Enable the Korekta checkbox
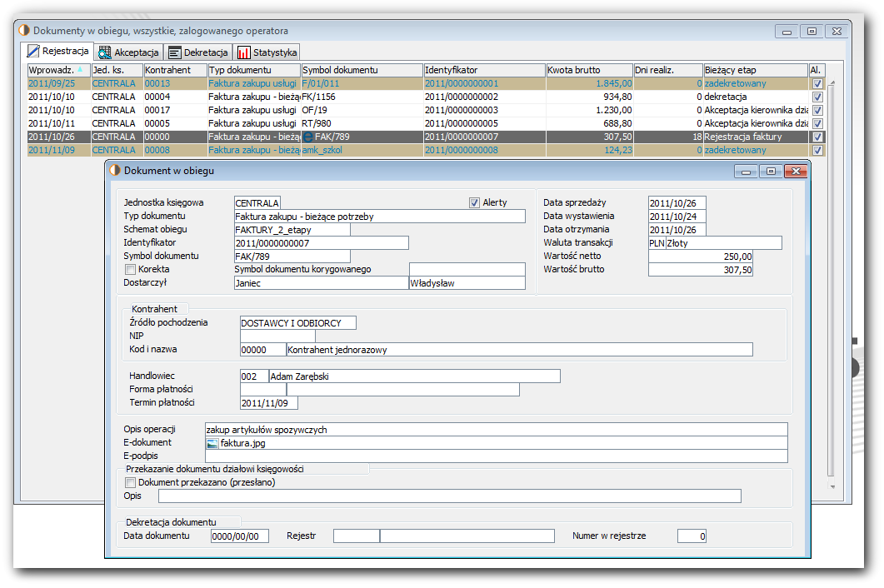The image size is (884, 588). [x=130, y=270]
